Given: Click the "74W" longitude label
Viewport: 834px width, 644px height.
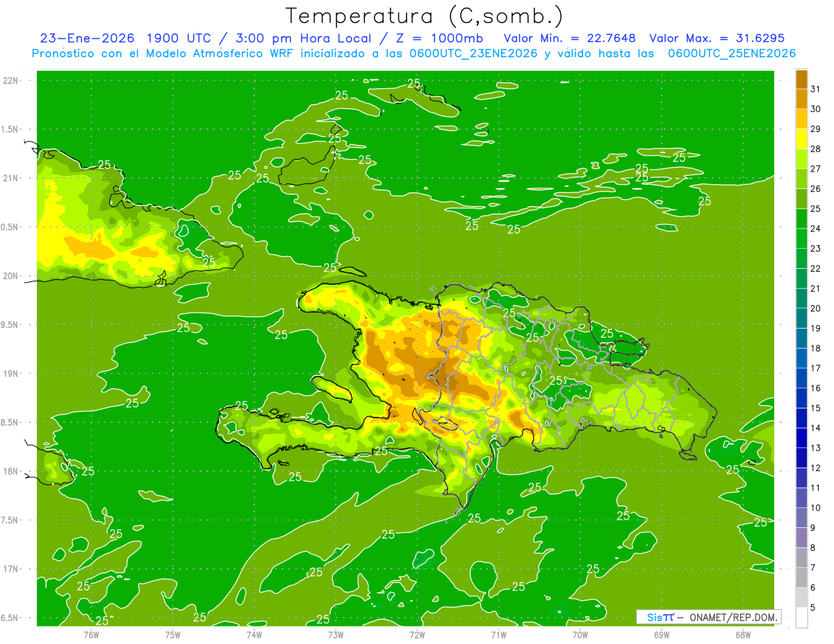Looking at the screenshot, I should pyautogui.click(x=254, y=634).
